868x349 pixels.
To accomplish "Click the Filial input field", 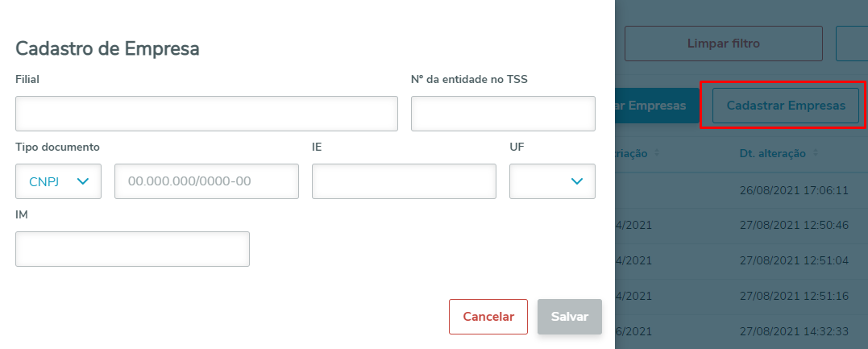I will coord(206,114).
